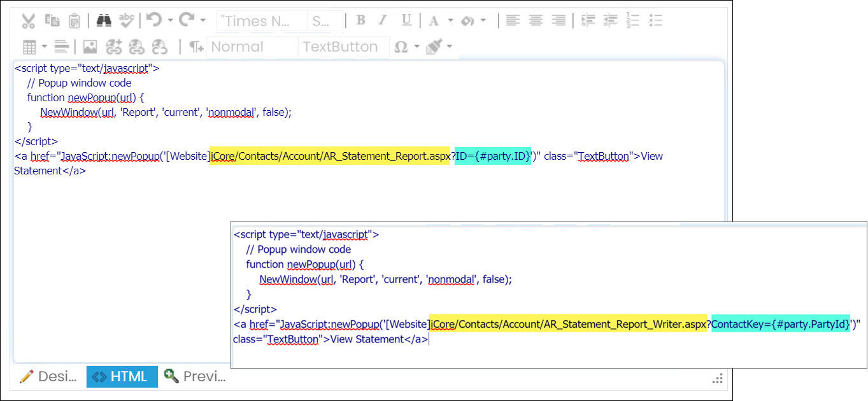868x401 pixels.
Task: Click the editor resize grip handle
Action: [717, 379]
